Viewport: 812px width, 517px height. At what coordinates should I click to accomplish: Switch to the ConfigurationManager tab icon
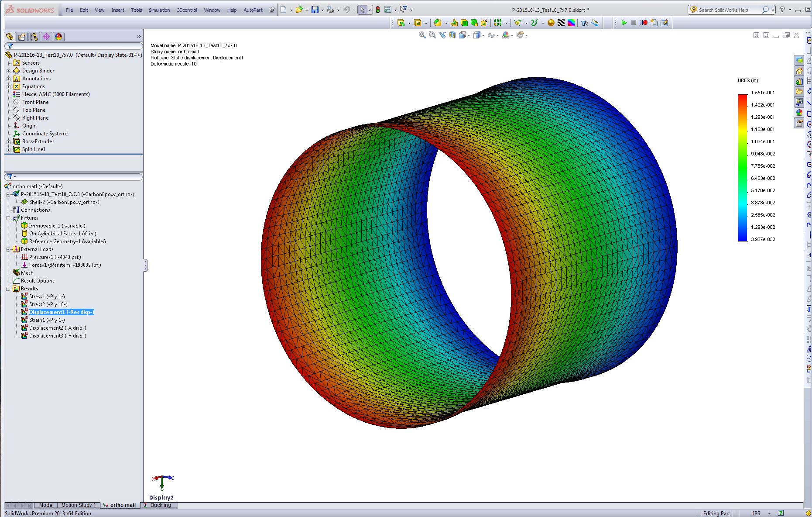point(34,37)
